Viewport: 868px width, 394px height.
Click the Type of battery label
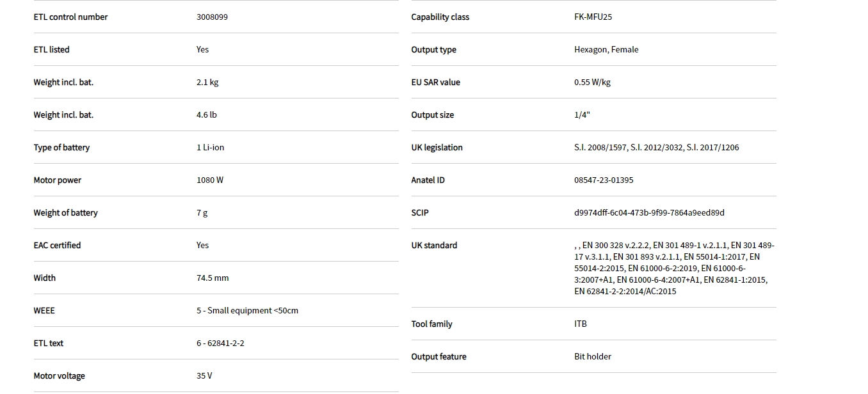pyautogui.click(x=61, y=148)
